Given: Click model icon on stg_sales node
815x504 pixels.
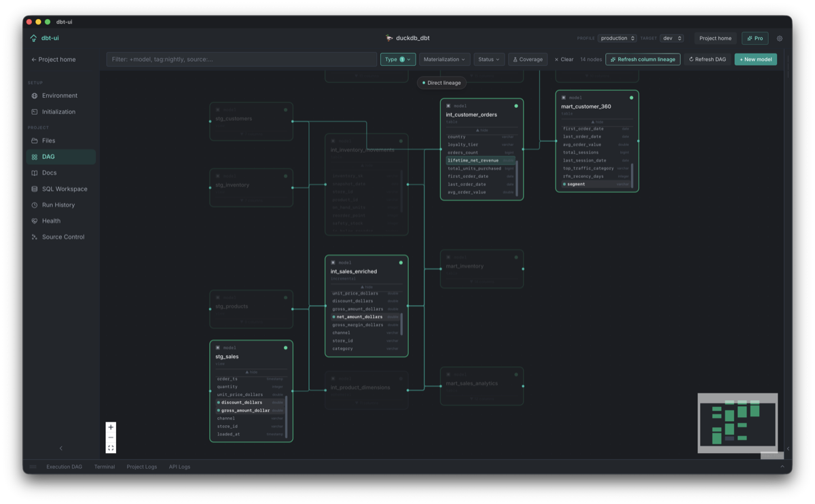Looking at the screenshot, I should pos(217,348).
